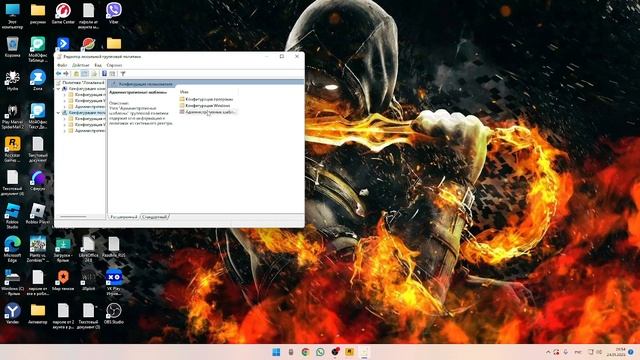
Task: Expand Конфигурация Windows under computer configuration
Action: (x=64, y=100)
